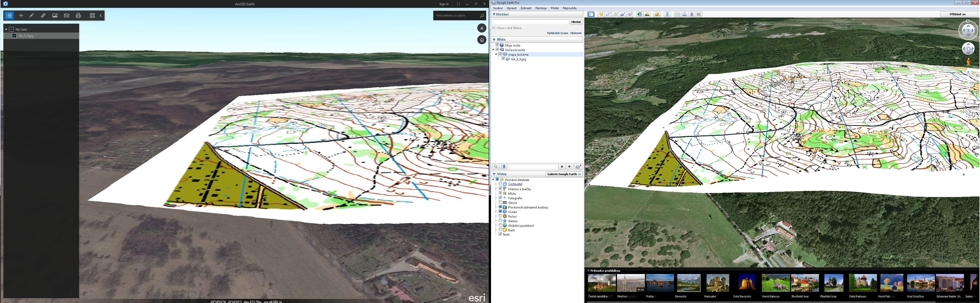Collapse the ArcGIS Earth toolbar with the chevron

point(101,16)
